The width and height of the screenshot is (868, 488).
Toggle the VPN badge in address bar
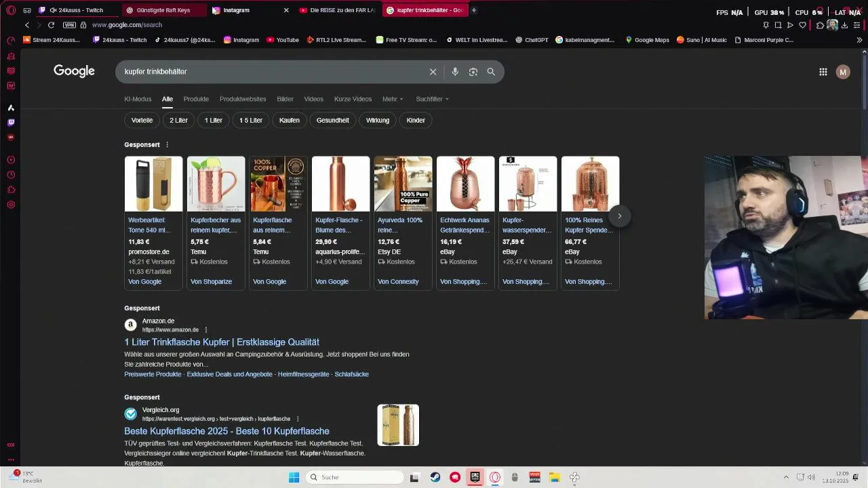69,25
